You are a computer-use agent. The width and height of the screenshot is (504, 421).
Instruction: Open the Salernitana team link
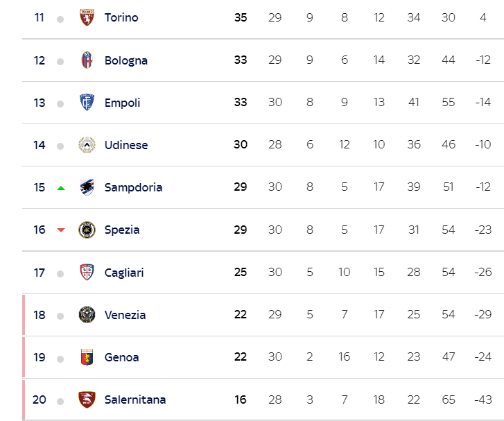pyautogui.click(x=135, y=399)
